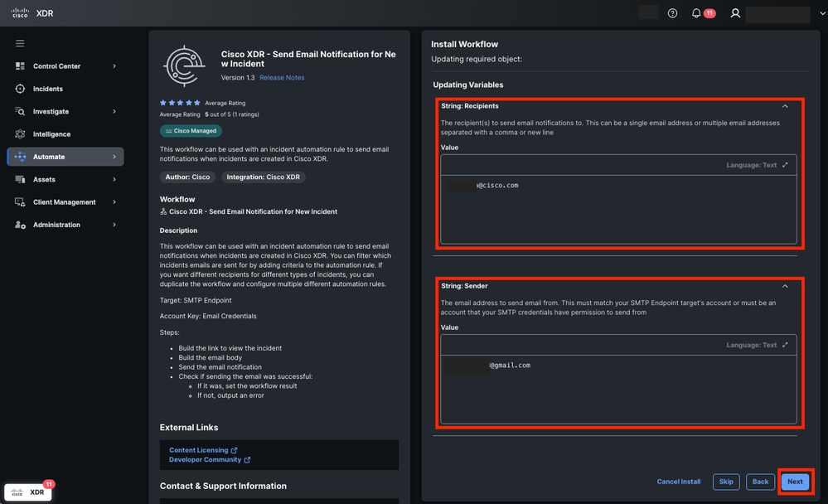Open the Content Licensing link
This screenshot has width=828, height=504.
(199, 450)
